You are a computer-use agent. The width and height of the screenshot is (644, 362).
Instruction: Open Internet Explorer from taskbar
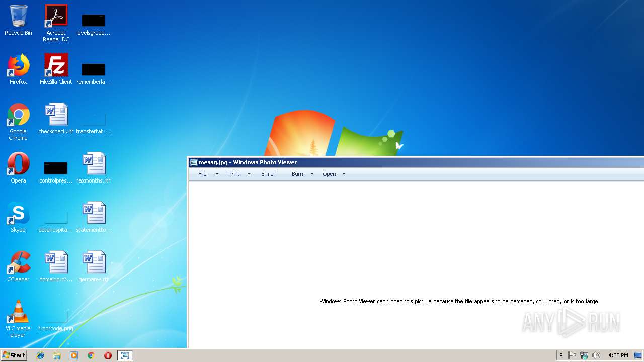40,355
